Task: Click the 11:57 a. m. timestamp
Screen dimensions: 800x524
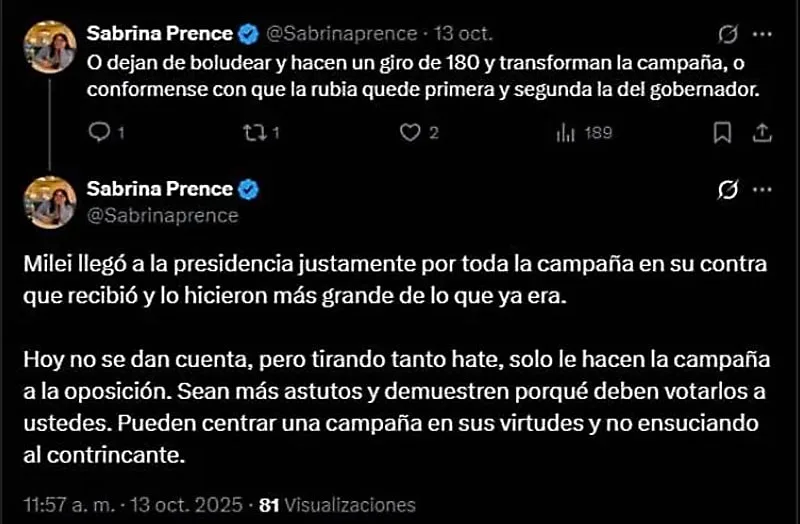Action: click(64, 505)
